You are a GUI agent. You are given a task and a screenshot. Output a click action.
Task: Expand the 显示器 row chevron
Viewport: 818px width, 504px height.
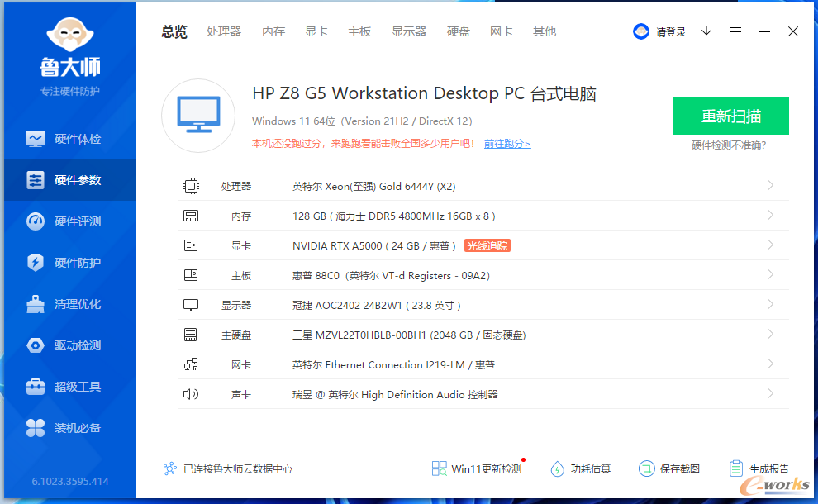click(771, 305)
